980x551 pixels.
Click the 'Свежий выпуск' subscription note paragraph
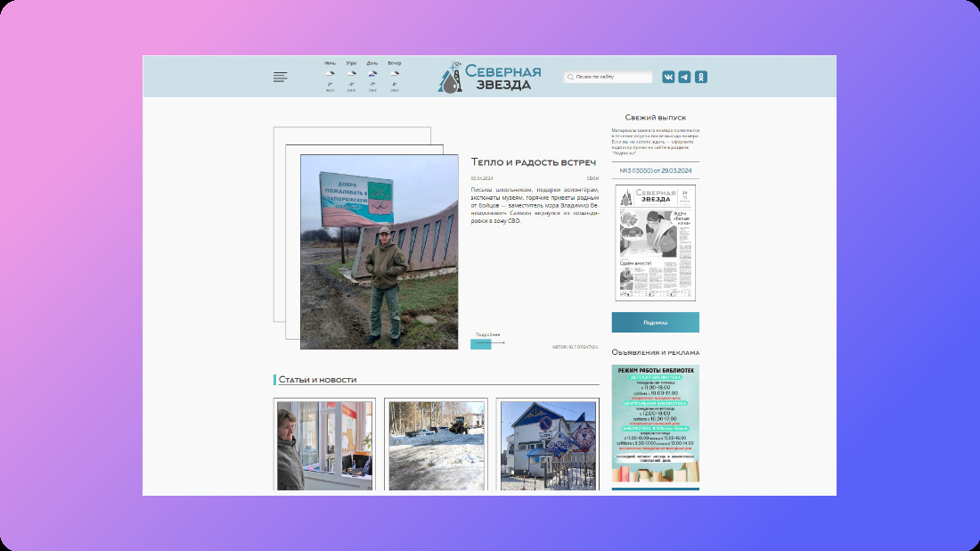tap(655, 142)
